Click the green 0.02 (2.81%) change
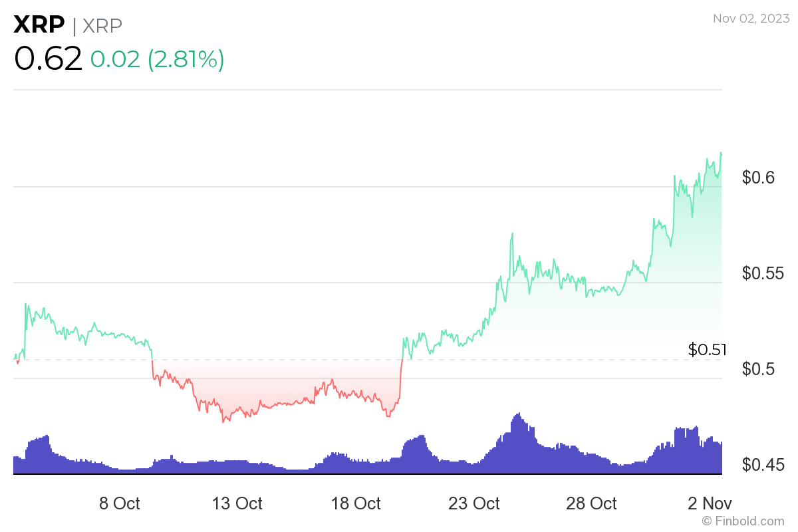This screenshot has height=532, width=798. point(157,60)
